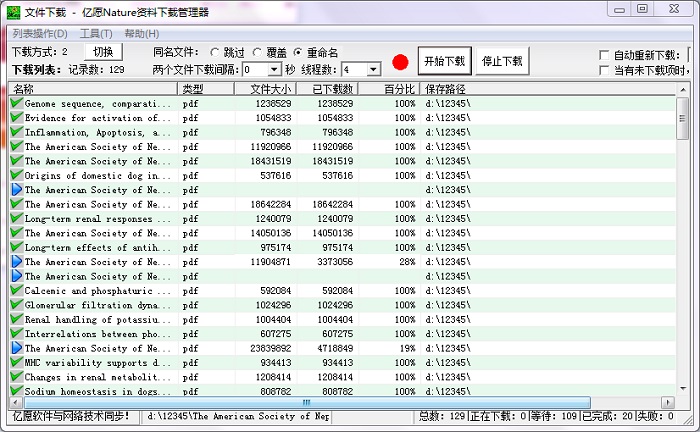700x432 pixels.
Task: Click the 19% percentage cell
Action: [407, 348]
